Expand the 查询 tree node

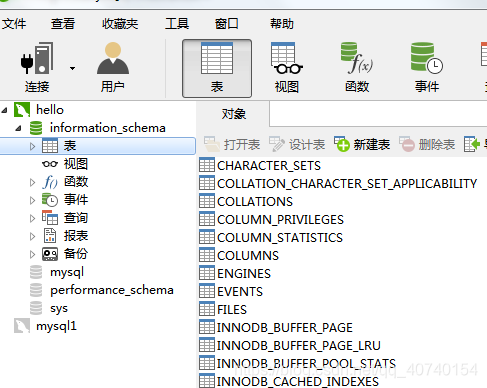click(32, 218)
